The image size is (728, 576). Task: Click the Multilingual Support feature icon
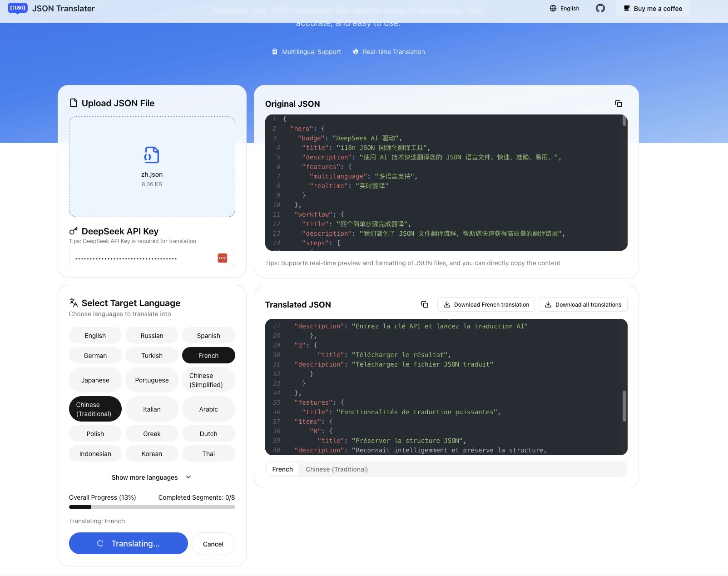pyautogui.click(x=275, y=52)
